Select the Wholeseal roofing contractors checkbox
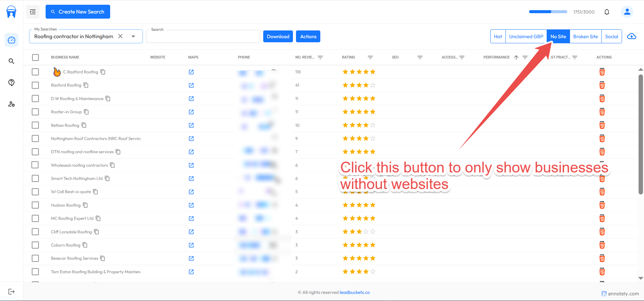This screenshot has width=644, height=301. [35, 165]
